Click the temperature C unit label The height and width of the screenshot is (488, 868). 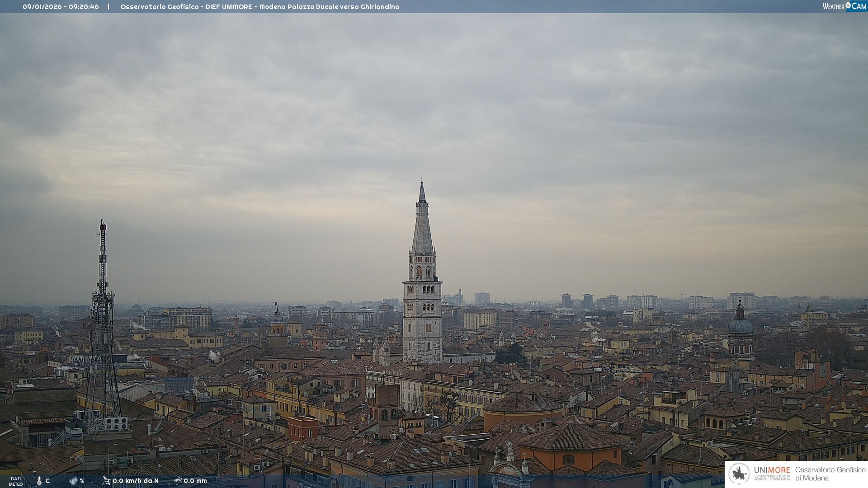tap(47, 481)
